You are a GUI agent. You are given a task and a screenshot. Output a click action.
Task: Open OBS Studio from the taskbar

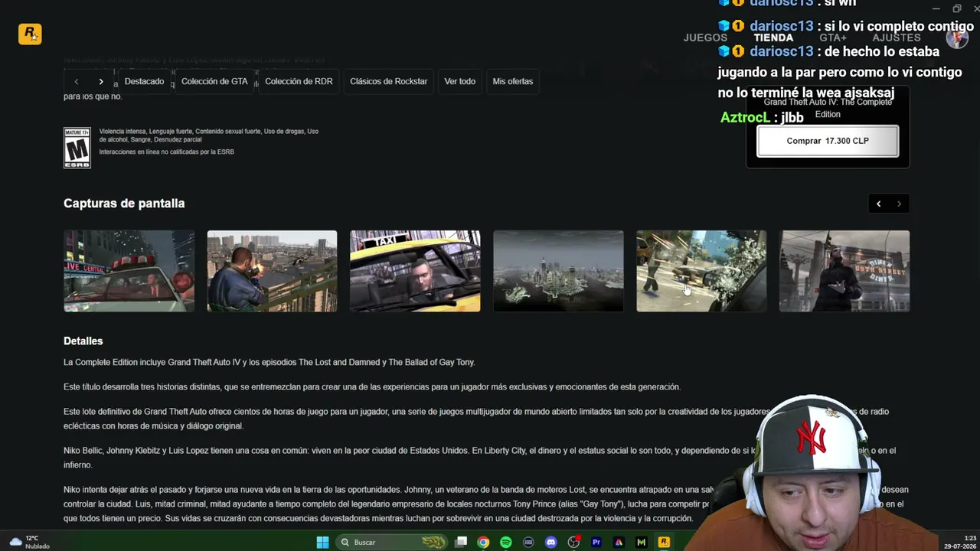point(573,543)
